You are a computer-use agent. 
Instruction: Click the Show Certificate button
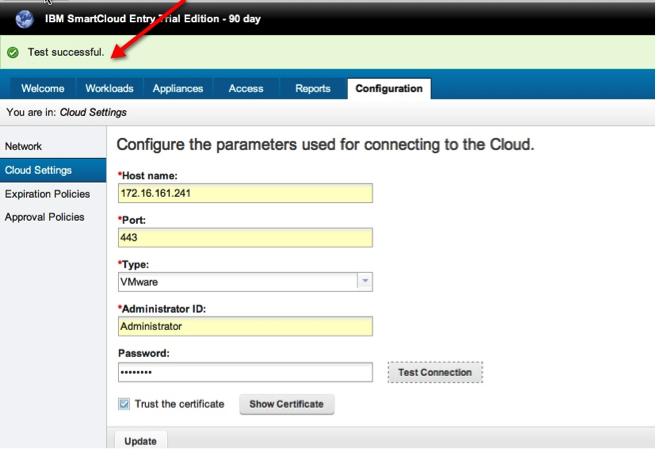pyautogui.click(x=287, y=404)
